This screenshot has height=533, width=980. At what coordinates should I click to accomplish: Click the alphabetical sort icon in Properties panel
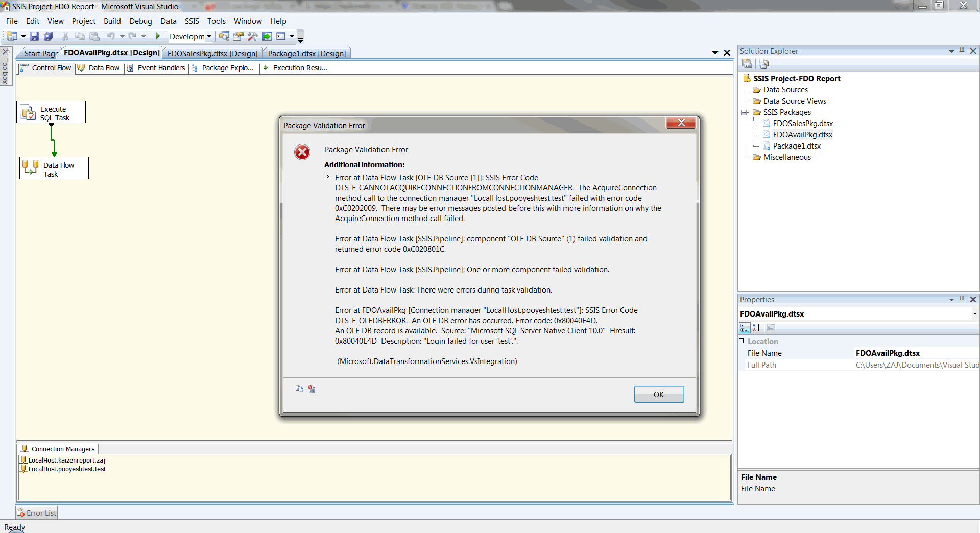point(756,328)
